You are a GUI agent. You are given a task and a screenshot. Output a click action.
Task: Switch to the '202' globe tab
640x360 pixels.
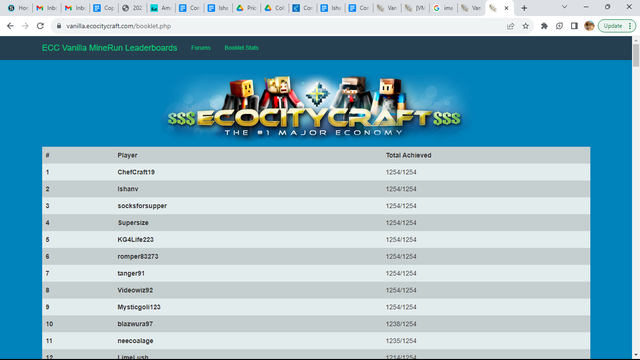point(132,8)
